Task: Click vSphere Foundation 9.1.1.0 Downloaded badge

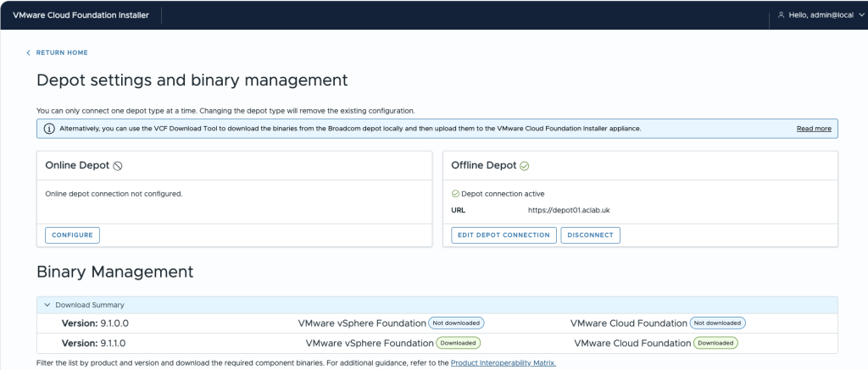Action: click(459, 343)
